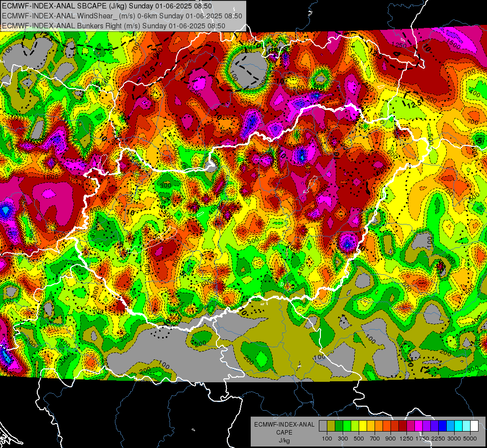
Task: Select the dark blue legend swatch
Action: tap(443, 426)
